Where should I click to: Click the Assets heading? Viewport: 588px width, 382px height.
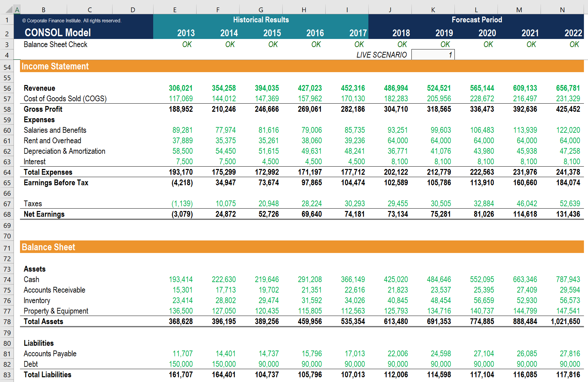pos(35,269)
